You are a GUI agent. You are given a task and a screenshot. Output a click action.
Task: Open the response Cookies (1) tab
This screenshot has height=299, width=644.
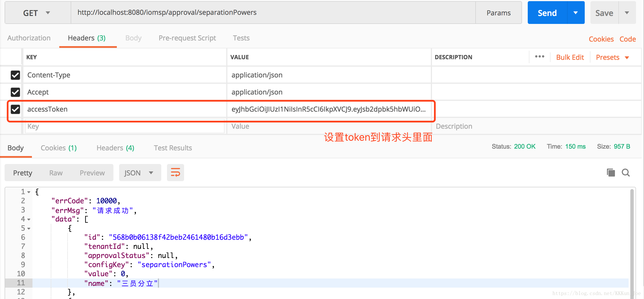click(59, 148)
